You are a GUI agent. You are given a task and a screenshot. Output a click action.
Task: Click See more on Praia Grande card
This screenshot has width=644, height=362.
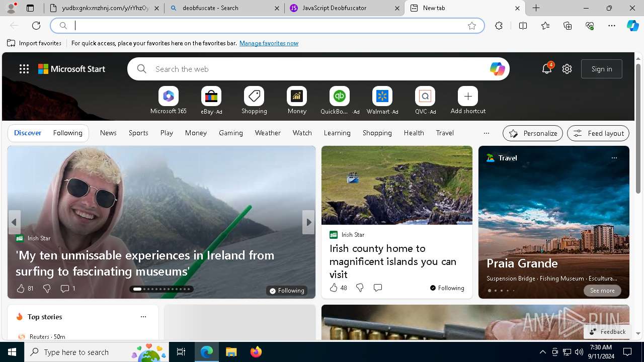(602, 291)
